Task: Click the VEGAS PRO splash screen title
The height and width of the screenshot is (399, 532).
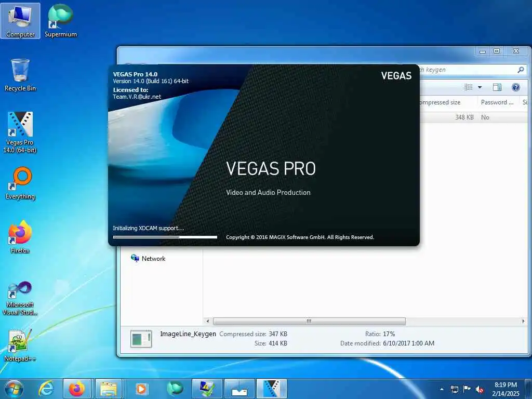Action: coord(271,169)
